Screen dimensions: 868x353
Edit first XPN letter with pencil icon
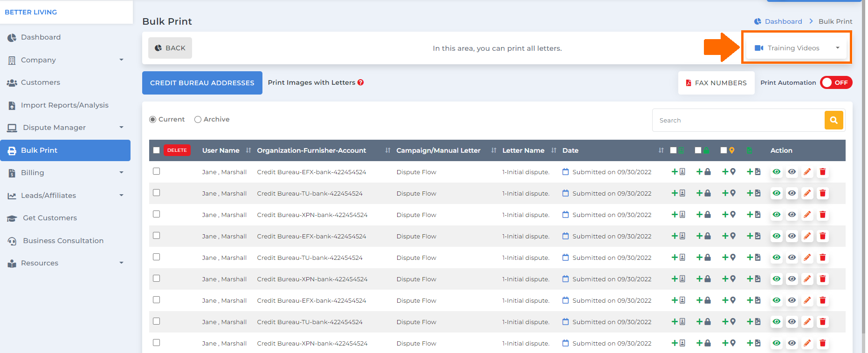click(807, 215)
